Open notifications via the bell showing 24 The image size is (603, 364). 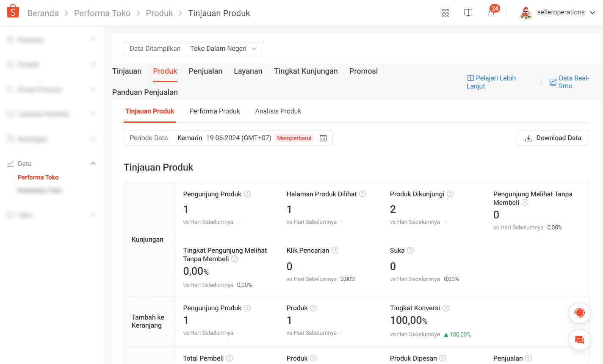(x=491, y=14)
